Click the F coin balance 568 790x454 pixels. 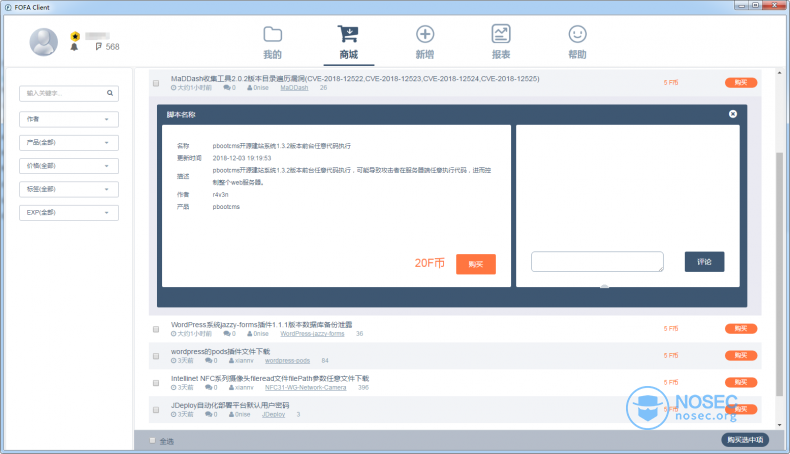click(107, 46)
